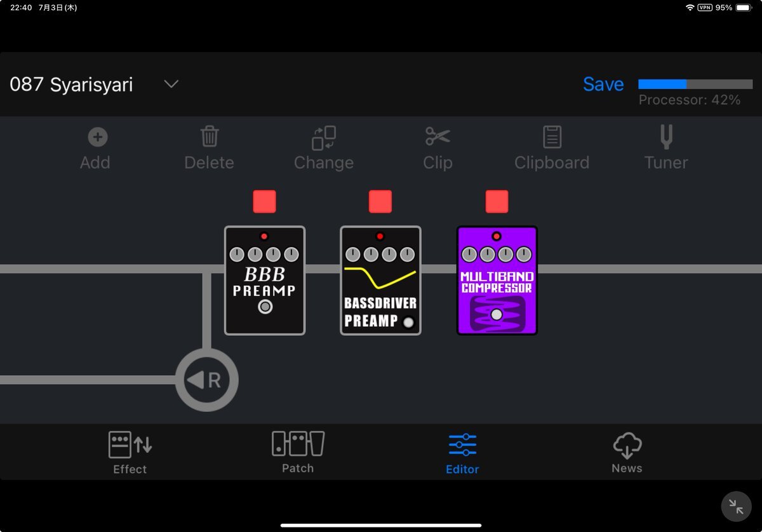Click the Multiband Compressor footswitch
Screen dimensions: 762x532
[497, 315]
